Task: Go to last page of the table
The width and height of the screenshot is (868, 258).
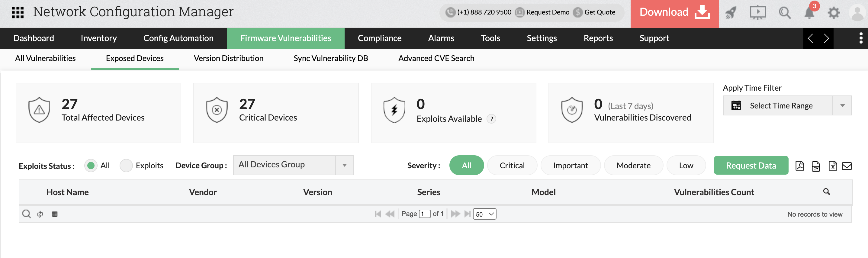Action: click(467, 214)
